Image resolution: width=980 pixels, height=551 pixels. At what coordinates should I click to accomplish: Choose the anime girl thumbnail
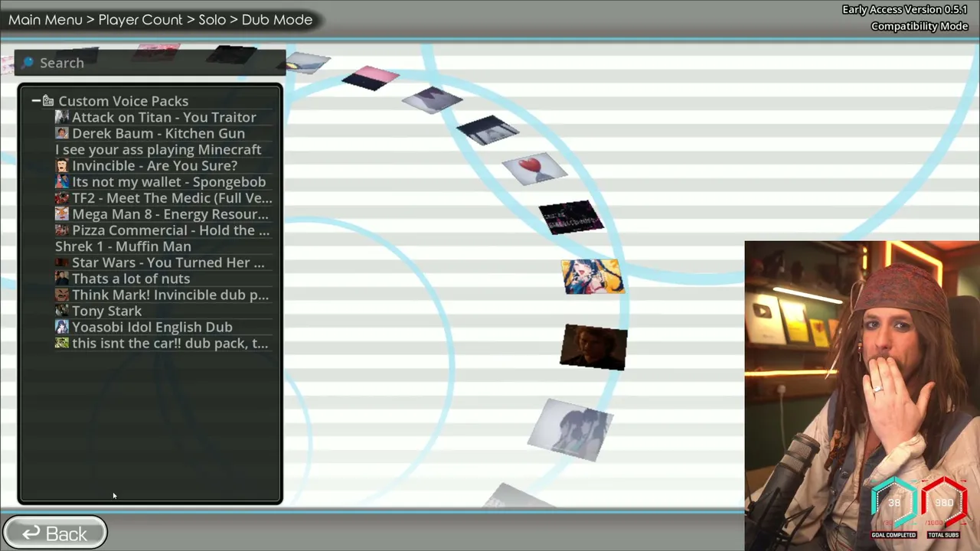click(593, 276)
